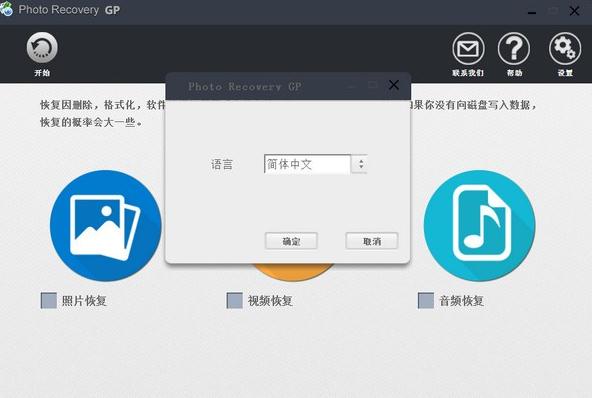592x398 pixels.
Task: Select the blue photo recovery circle icon
Action: point(106,226)
